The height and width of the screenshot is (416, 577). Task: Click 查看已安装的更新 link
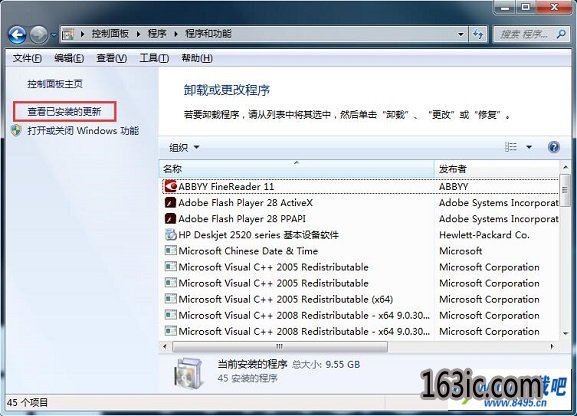(64, 112)
